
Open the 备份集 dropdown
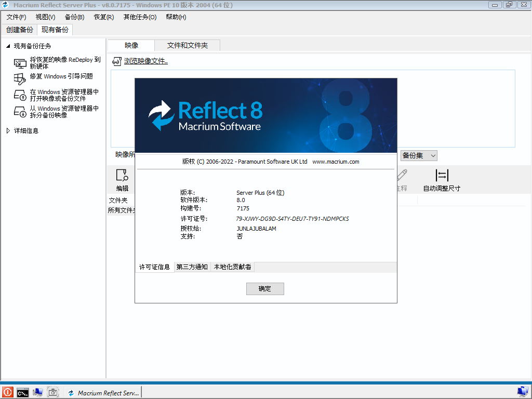(419, 155)
